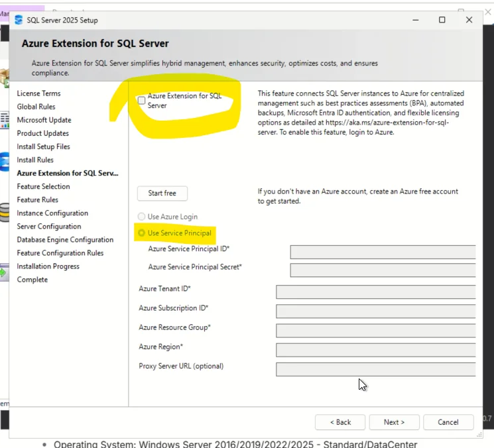The image size is (494, 448).
Task: Go to the Next setup step
Action: point(394,422)
